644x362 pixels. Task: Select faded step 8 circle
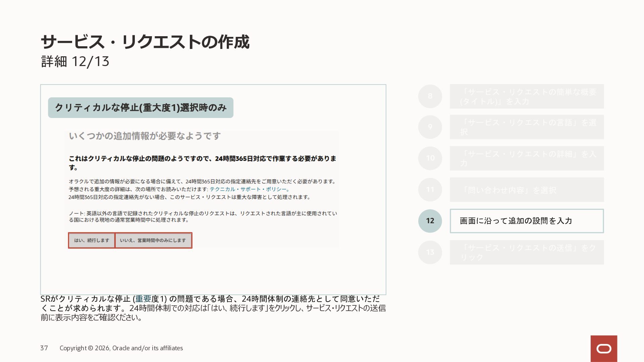pos(430,96)
